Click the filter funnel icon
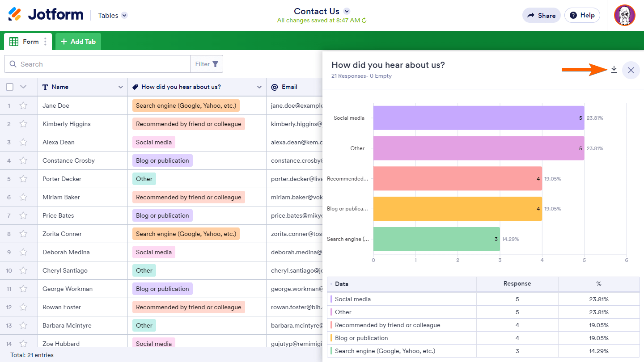The height and width of the screenshot is (362, 644). click(216, 64)
